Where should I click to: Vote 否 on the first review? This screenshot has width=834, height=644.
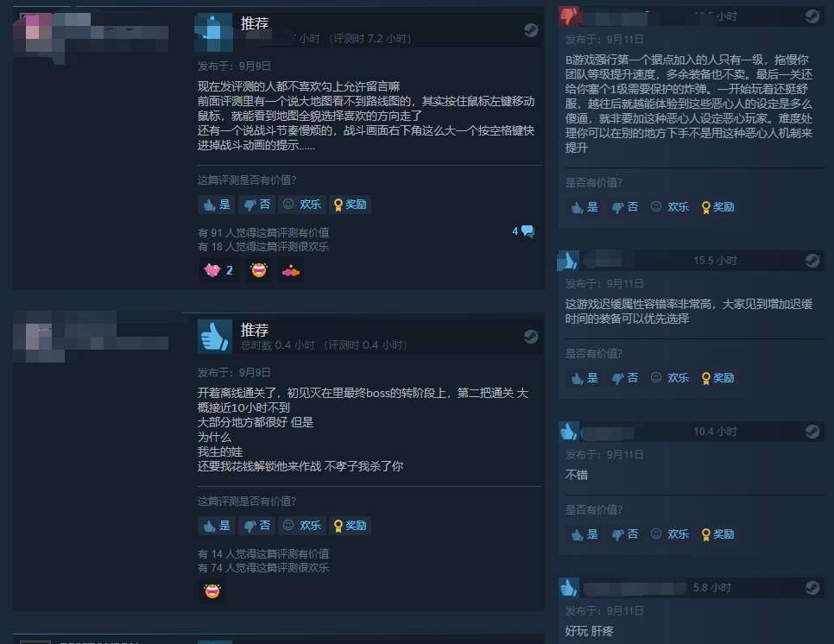coord(257,205)
